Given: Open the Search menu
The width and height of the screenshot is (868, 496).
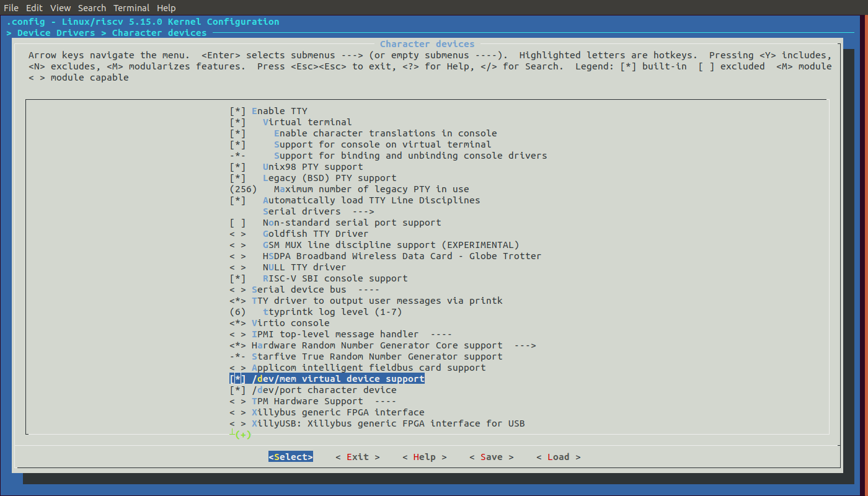Looking at the screenshot, I should 92,8.
